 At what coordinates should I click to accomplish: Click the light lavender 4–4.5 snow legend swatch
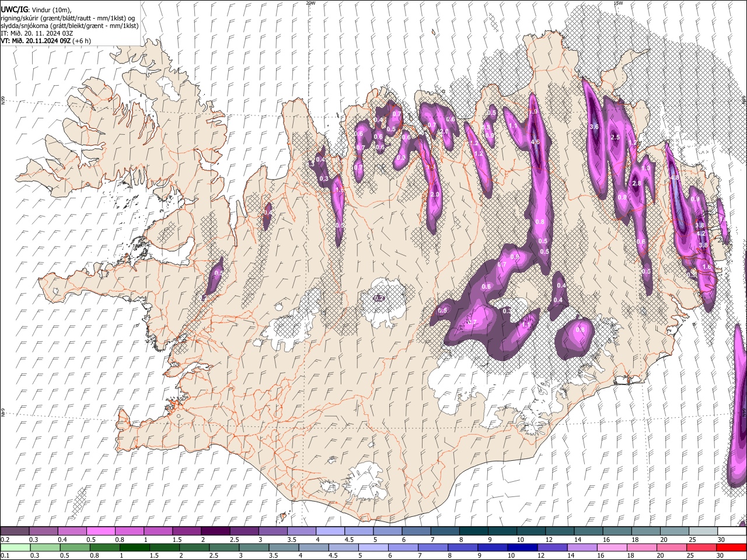coord(330,531)
